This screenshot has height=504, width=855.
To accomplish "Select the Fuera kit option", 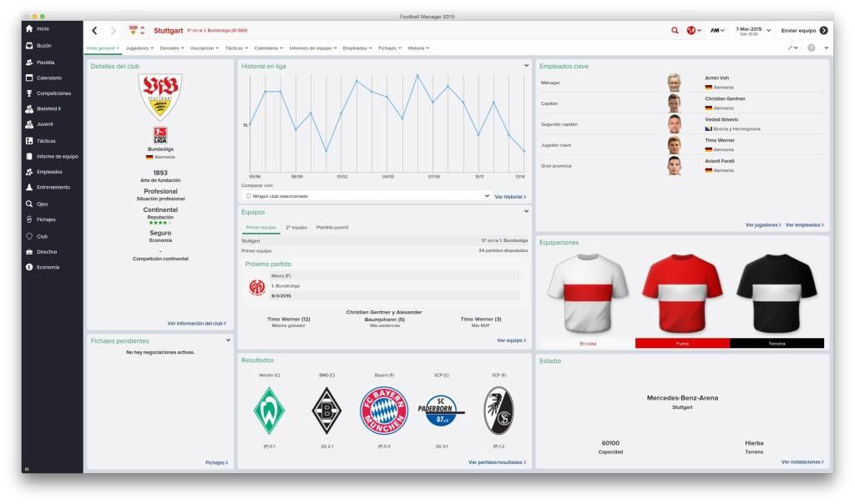I will coord(682,343).
